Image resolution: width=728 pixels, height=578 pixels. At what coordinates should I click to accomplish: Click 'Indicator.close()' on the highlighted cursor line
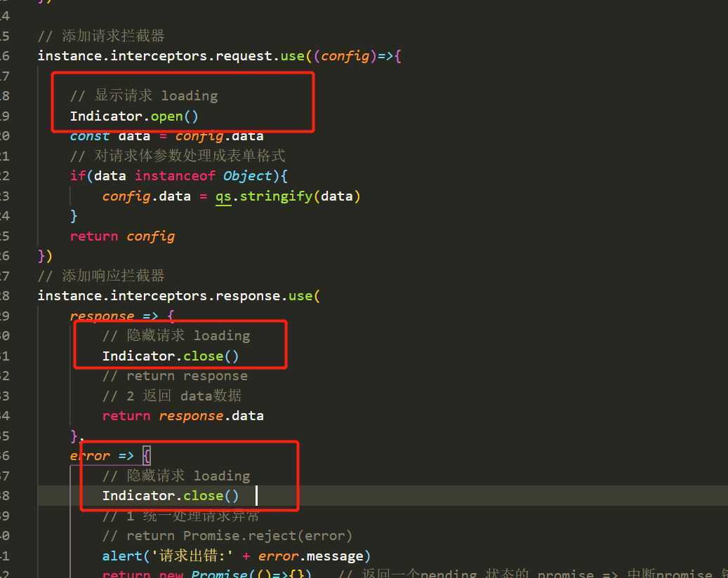pyautogui.click(x=171, y=496)
